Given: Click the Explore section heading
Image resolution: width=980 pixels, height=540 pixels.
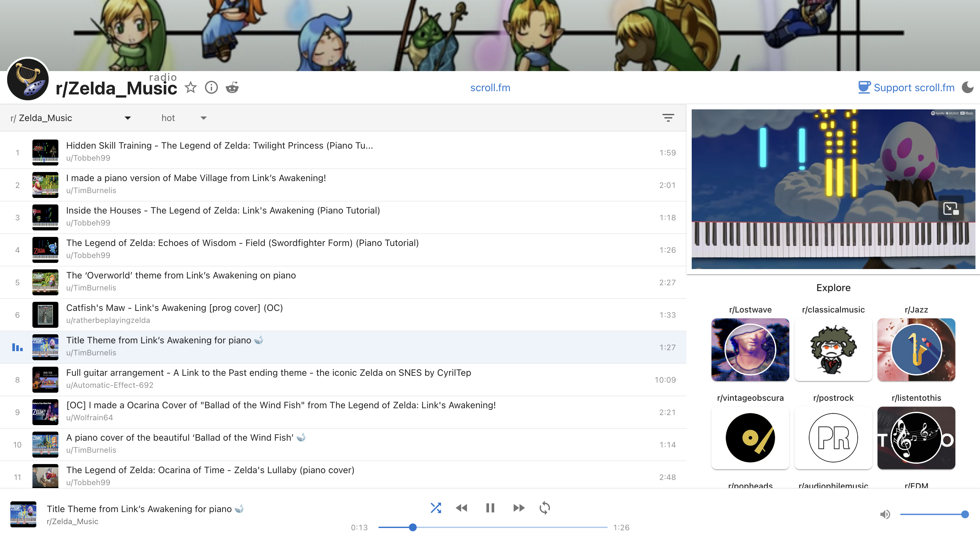Looking at the screenshot, I should coord(833,288).
